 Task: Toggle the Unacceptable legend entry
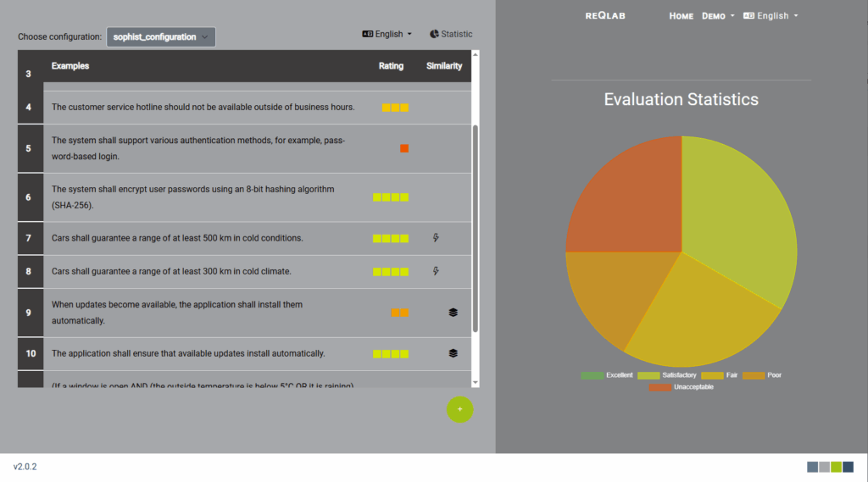click(681, 387)
